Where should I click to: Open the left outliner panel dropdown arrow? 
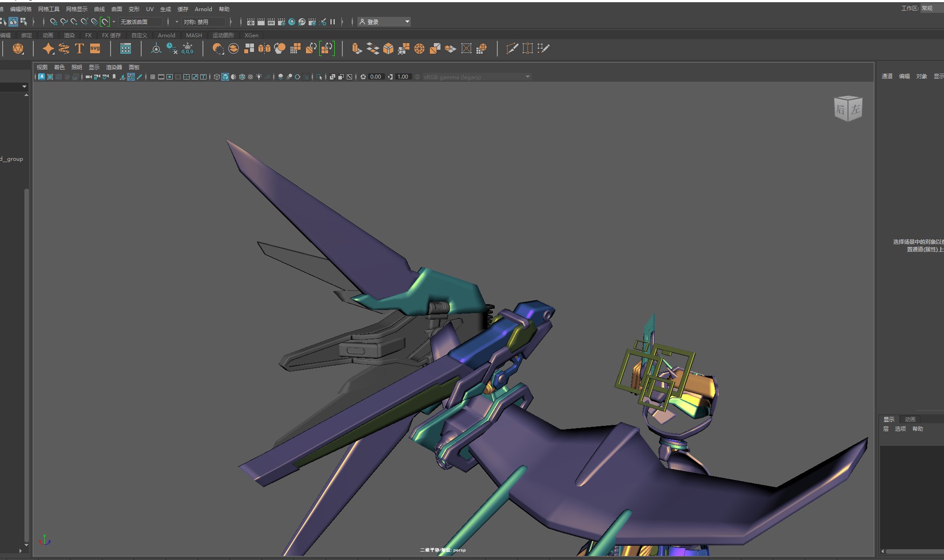tap(24, 87)
